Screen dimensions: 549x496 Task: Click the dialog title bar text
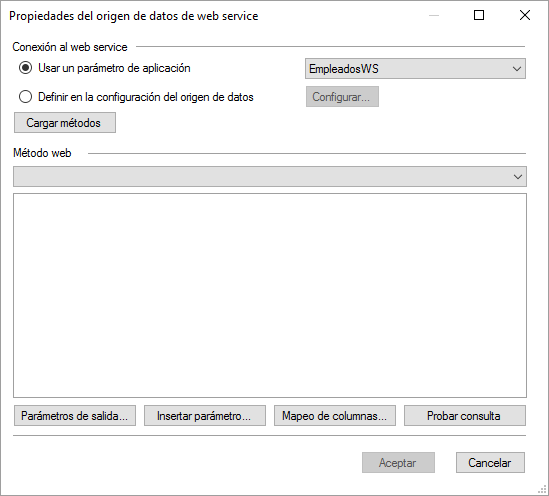tap(133, 16)
